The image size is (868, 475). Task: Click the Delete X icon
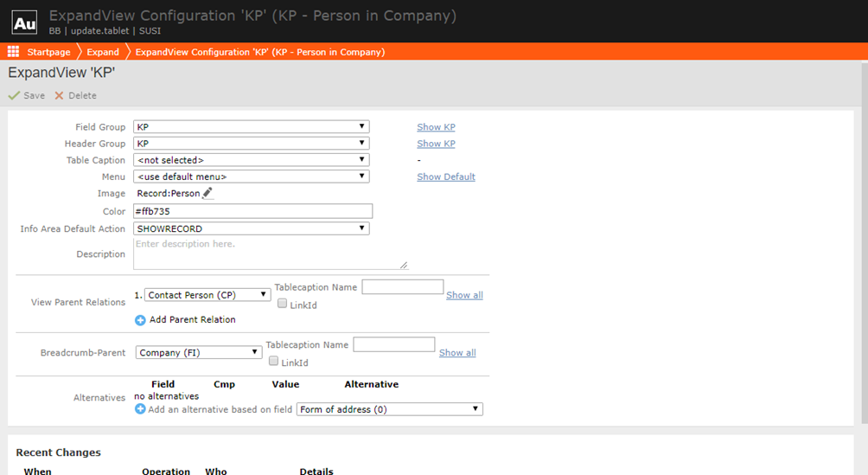tap(60, 96)
